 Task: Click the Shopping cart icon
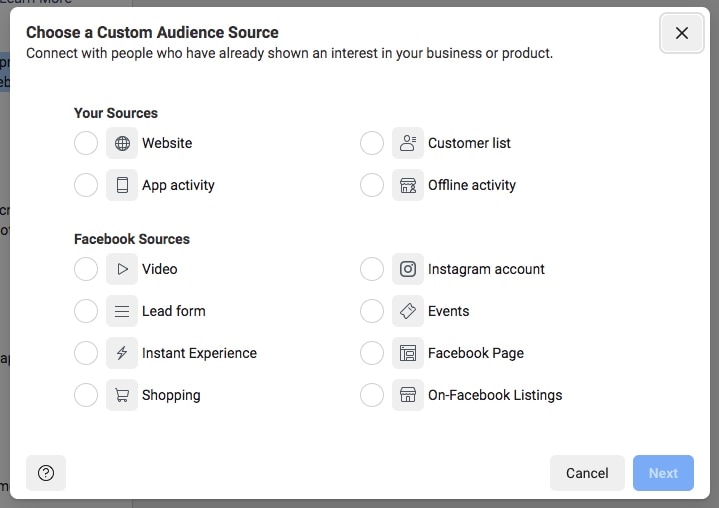122,395
